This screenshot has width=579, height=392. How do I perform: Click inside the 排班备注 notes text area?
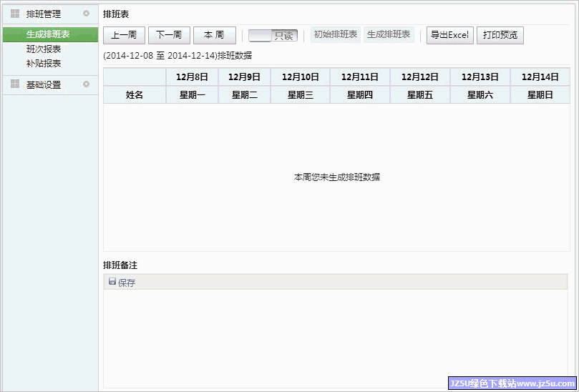[335, 338]
